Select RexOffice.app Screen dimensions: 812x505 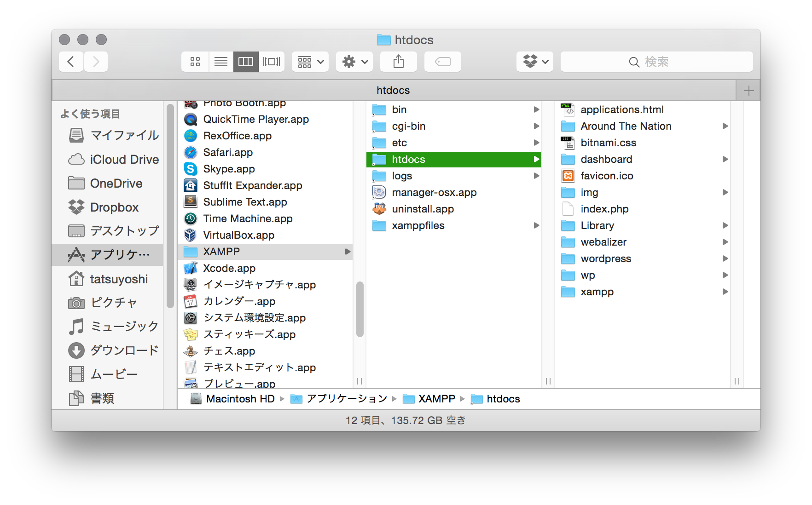(x=265, y=136)
